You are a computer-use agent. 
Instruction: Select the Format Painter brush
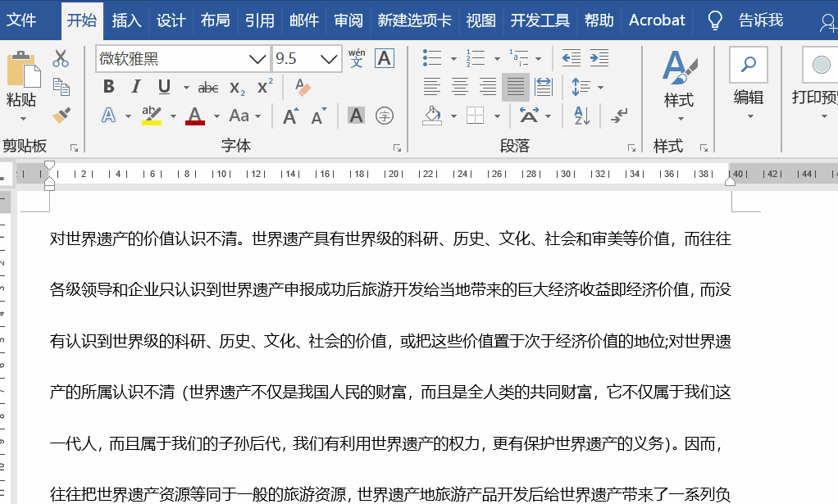point(61,115)
